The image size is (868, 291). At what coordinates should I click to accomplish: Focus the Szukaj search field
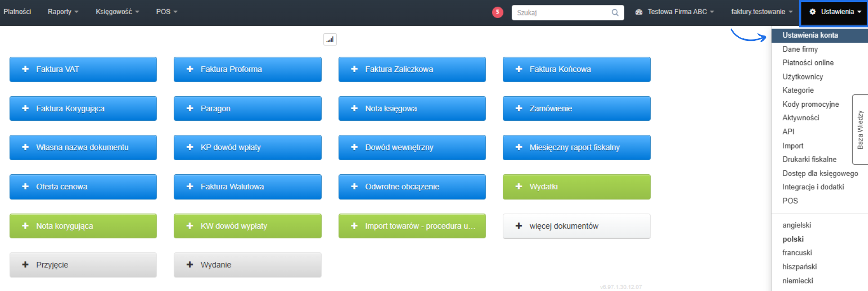click(568, 13)
